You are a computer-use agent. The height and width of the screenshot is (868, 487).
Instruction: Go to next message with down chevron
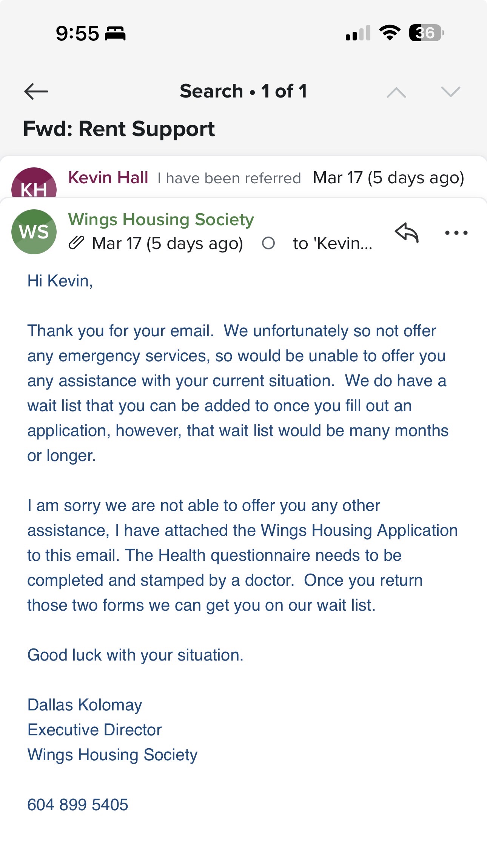[450, 92]
